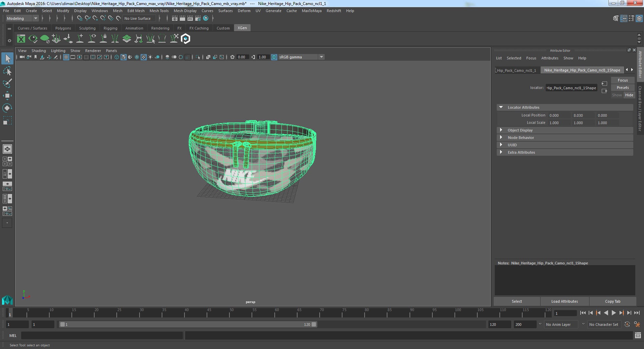644x349 pixels.
Task: Toggle wireframe on shaded cube icon
Action: click(123, 57)
